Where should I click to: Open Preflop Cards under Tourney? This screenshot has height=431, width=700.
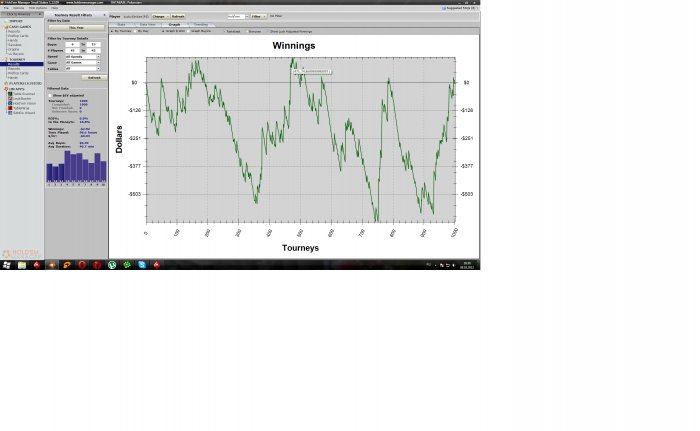pos(18,73)
